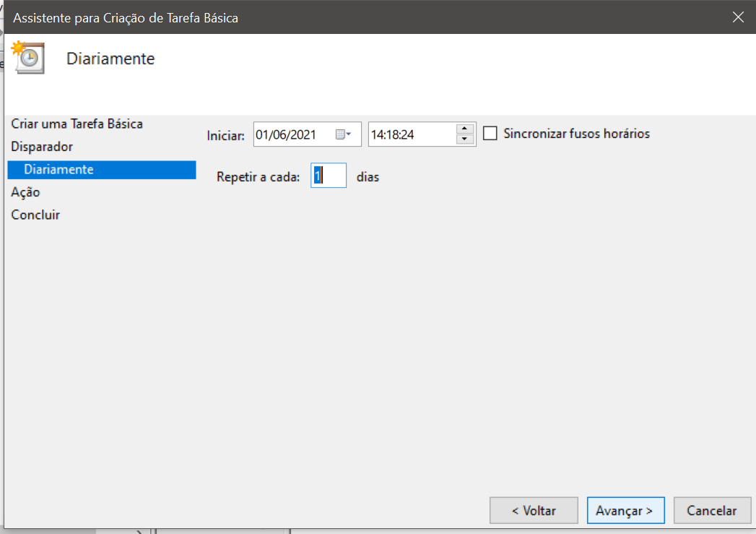
Task: Proceed with the Avançar button
Action: [x=626, y=510]
